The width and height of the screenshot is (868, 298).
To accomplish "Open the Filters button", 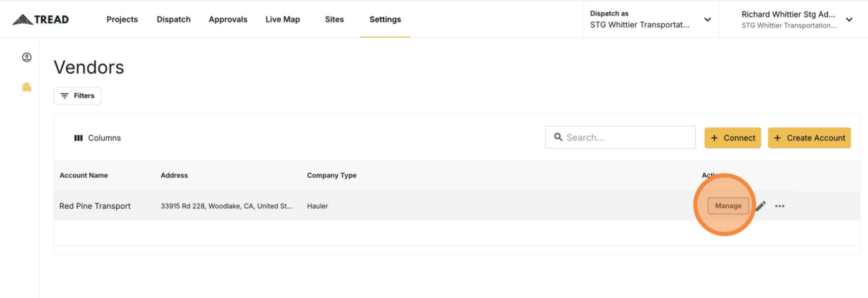I will [x=77, y=96].
